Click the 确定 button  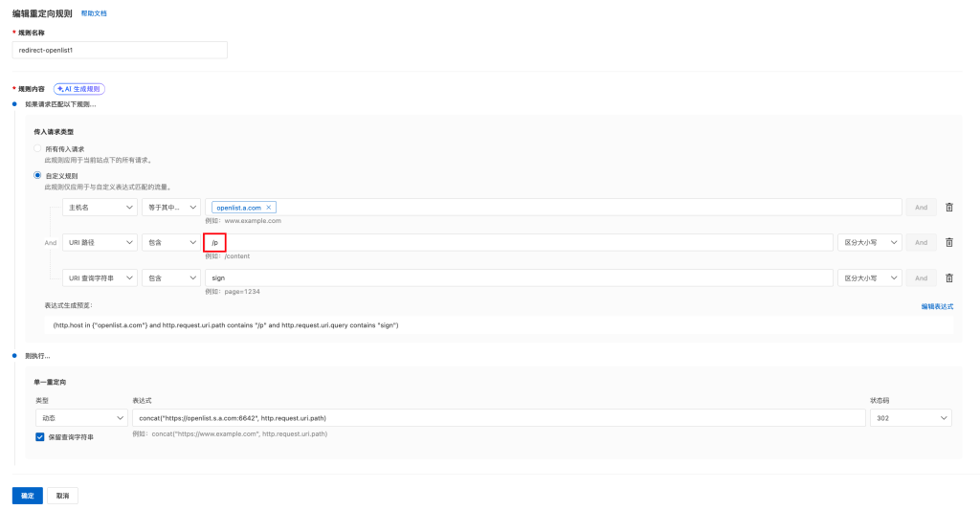27,496
